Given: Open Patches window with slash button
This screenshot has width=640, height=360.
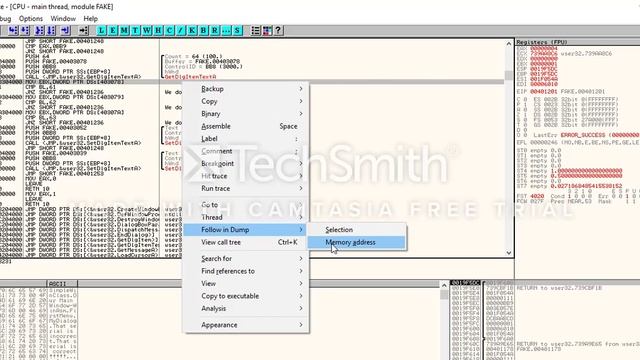Looking at the screenshot, I should [x=181, y=30].
